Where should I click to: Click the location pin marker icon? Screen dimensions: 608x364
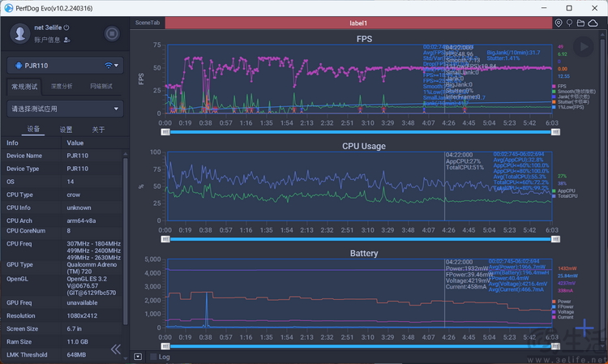point(559,23)
